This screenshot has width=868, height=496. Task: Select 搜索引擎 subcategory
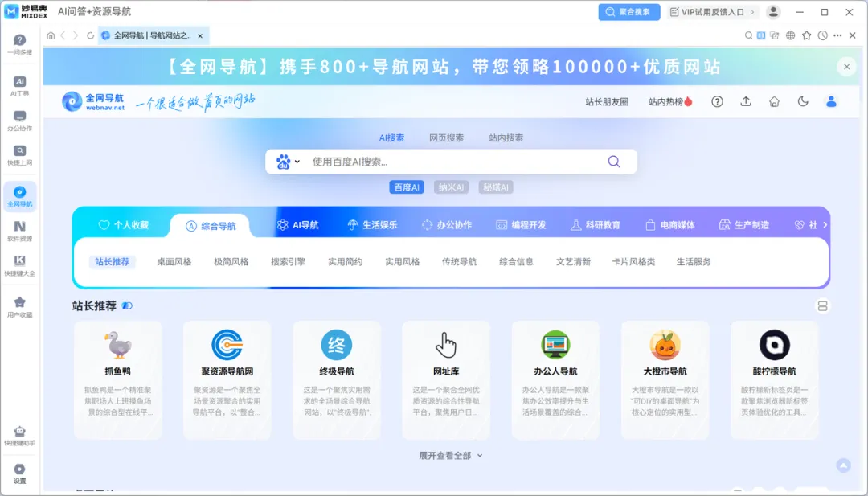288,262
